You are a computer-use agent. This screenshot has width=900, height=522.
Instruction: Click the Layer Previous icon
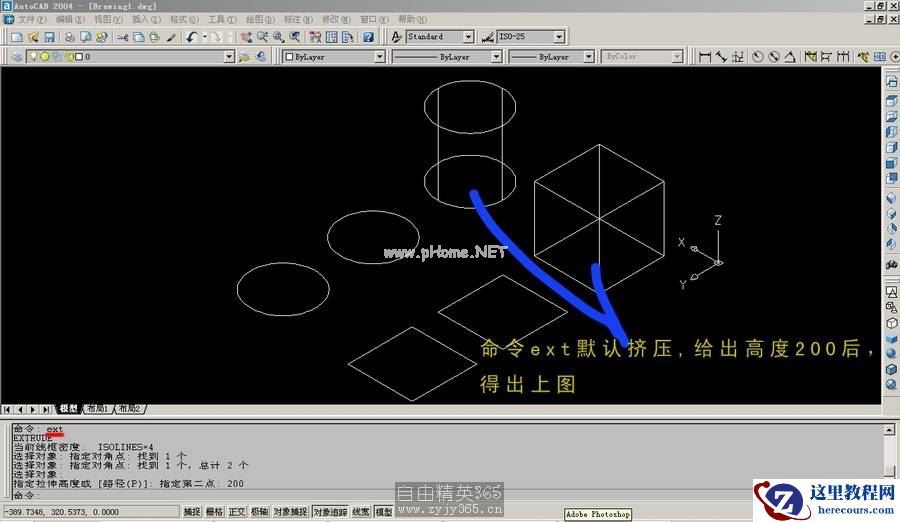[261, 57]
